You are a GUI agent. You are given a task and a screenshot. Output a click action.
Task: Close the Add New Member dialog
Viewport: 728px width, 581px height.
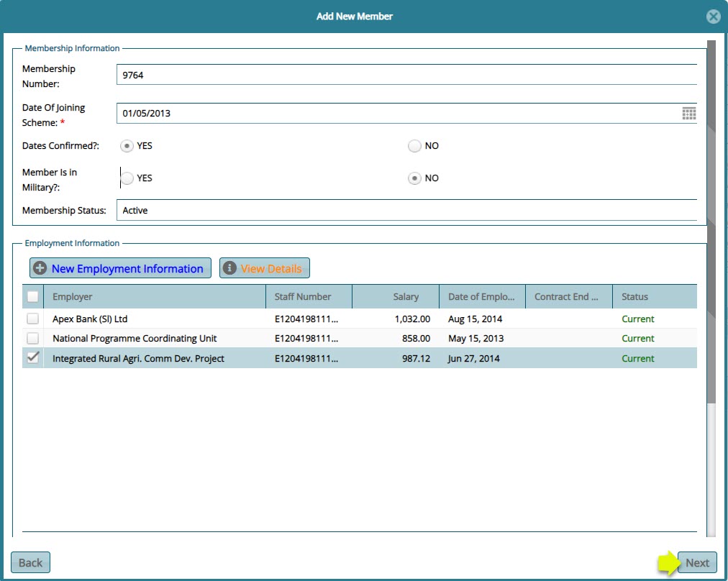click(713, 17)
